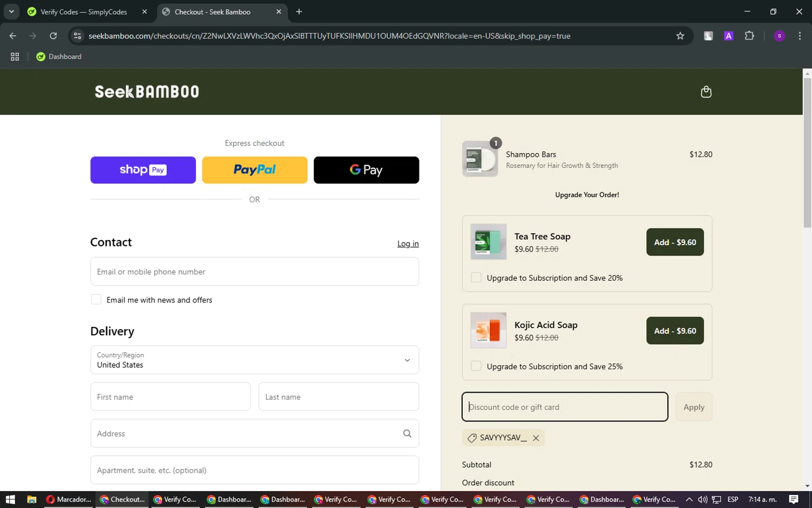812x508 pixels.
Task: Open taskbar volume control
Action: click(x=703, y=499)
